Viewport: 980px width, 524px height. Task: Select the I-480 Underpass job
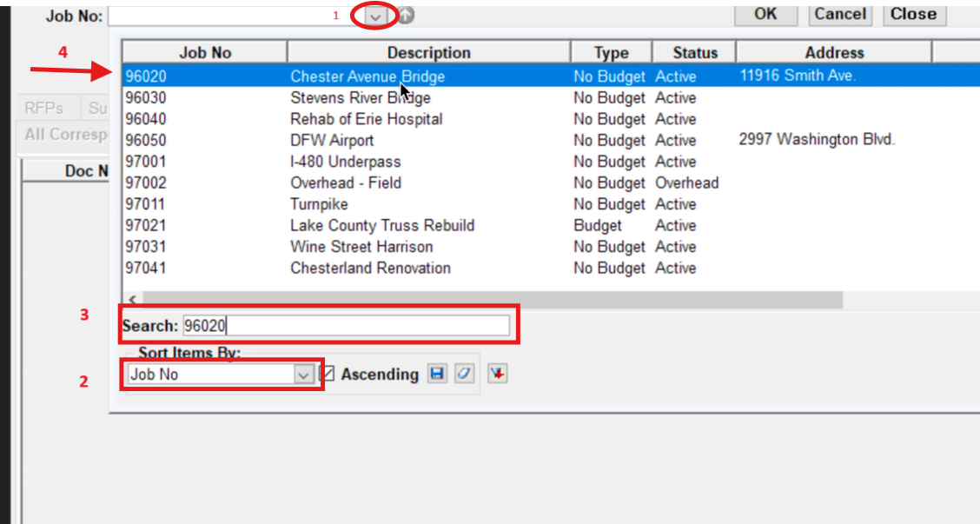346,162
